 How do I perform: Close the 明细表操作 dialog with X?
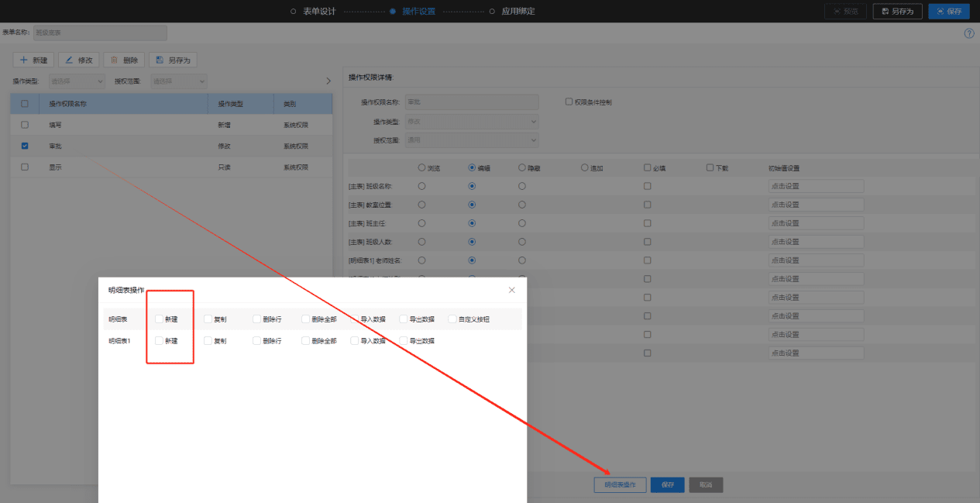tap(511, 290)
